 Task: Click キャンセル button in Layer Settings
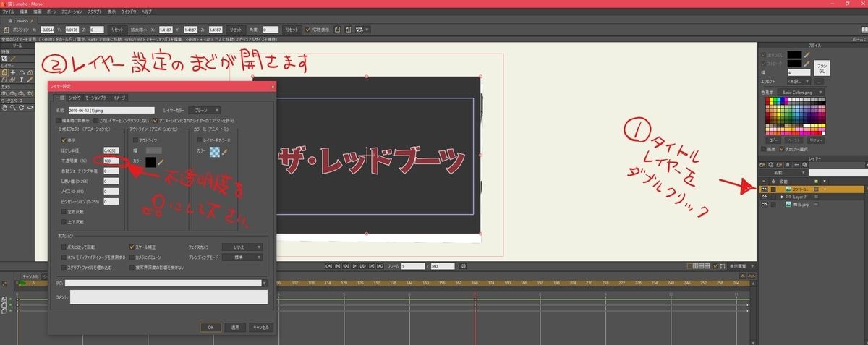point(261,328)
